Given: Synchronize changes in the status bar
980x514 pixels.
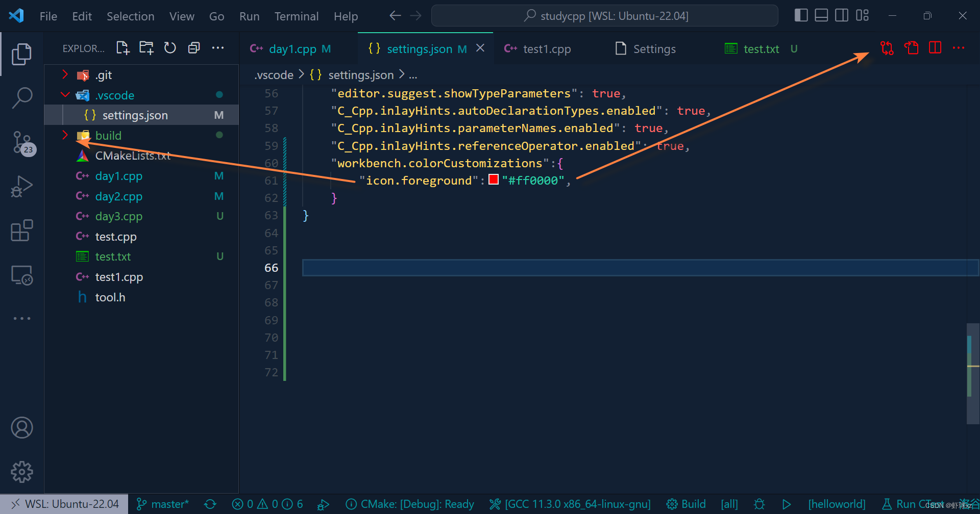Looking at the screenshot, I should (x=210, y=504).
